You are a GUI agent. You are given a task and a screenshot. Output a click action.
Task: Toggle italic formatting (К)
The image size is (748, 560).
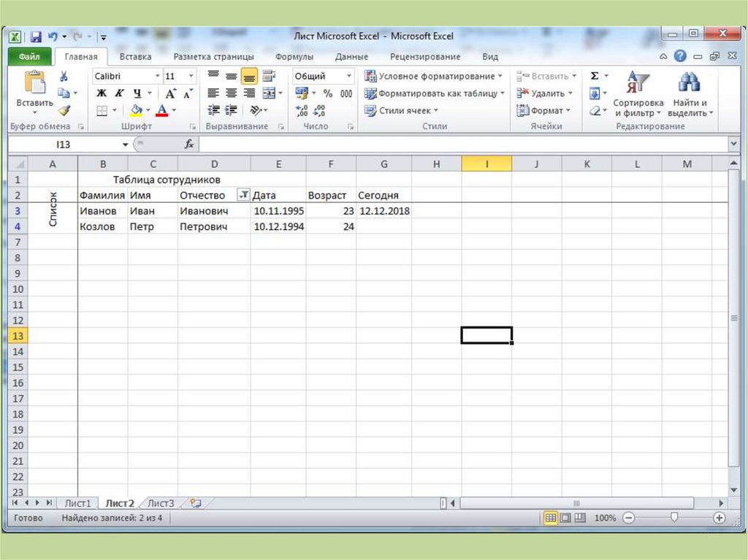pyautogui.click(x=119, y=93)
